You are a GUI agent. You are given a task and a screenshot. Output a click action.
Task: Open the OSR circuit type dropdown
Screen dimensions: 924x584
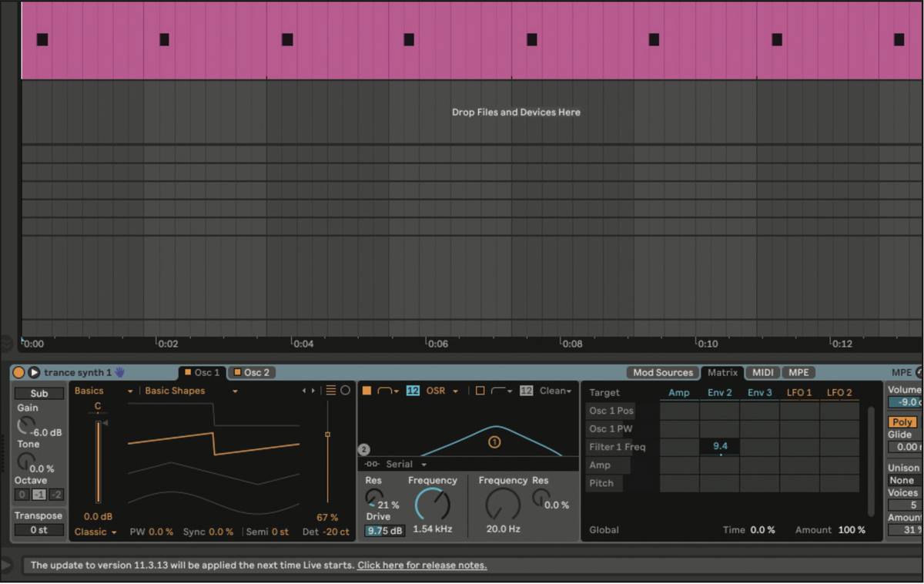442,391
